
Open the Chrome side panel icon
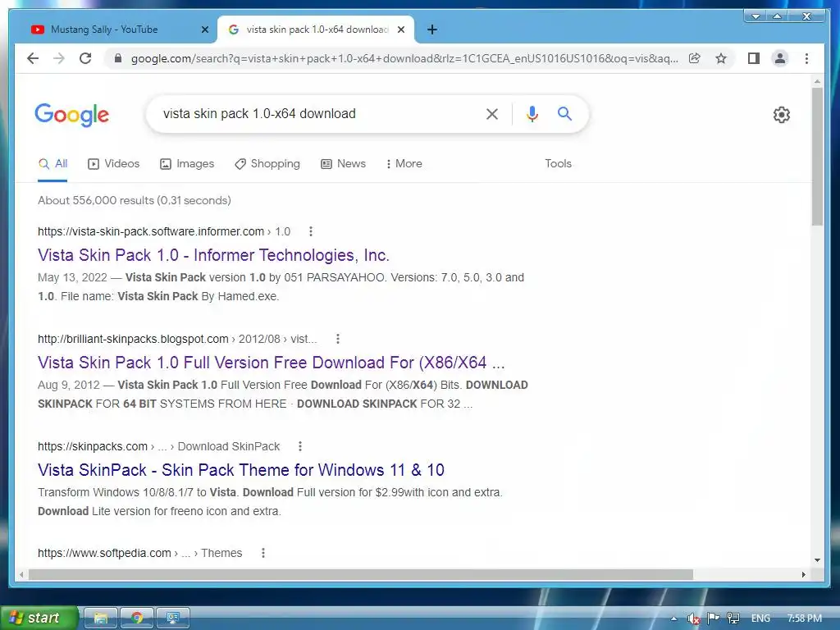pos(754,58)
